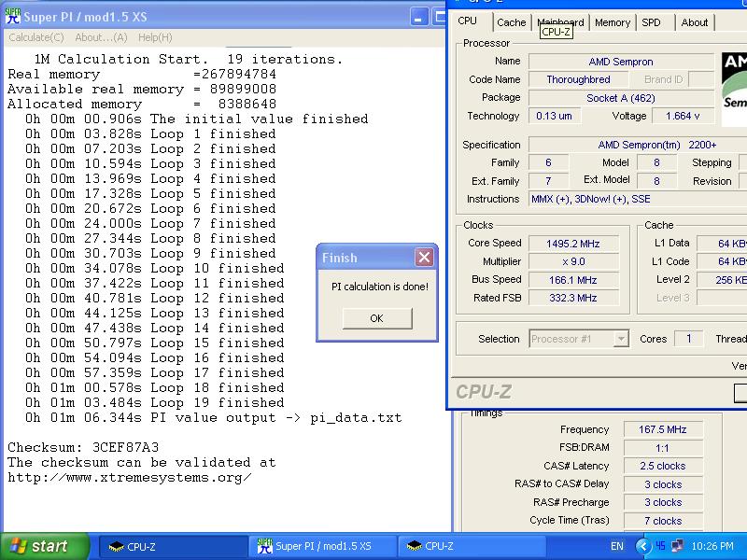Select the CPU tab in CPU-Z

coord(467,21)
